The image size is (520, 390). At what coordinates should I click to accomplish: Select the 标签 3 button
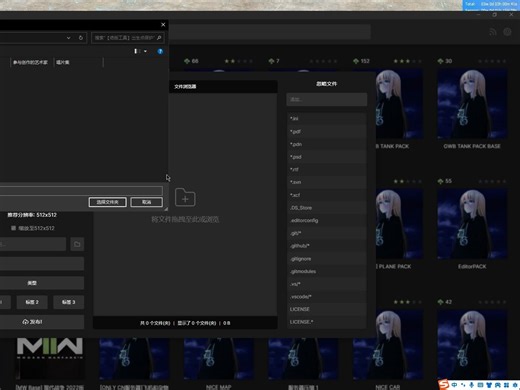[68, 302]
